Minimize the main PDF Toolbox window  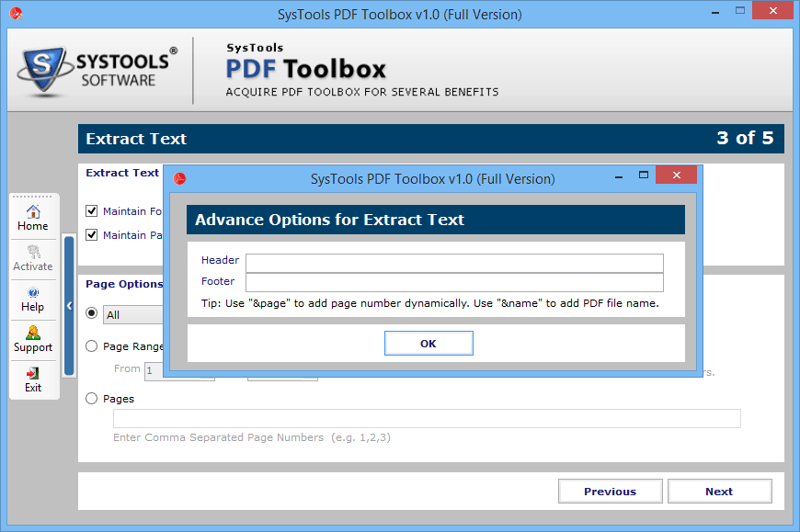tap(715, 12)
